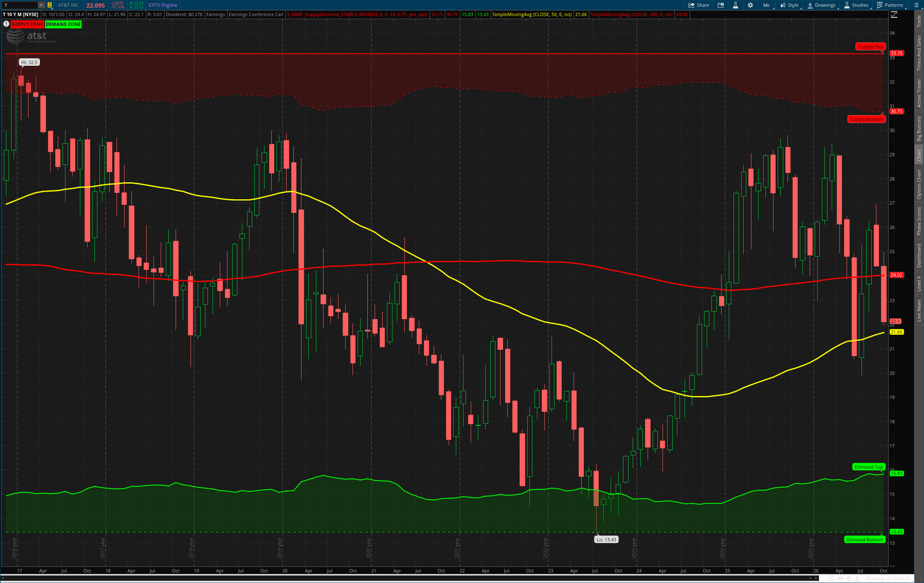Click the symbol entry field showing T
The height and width of the screenshot is (583, 924).
click(x=20, y=5)
